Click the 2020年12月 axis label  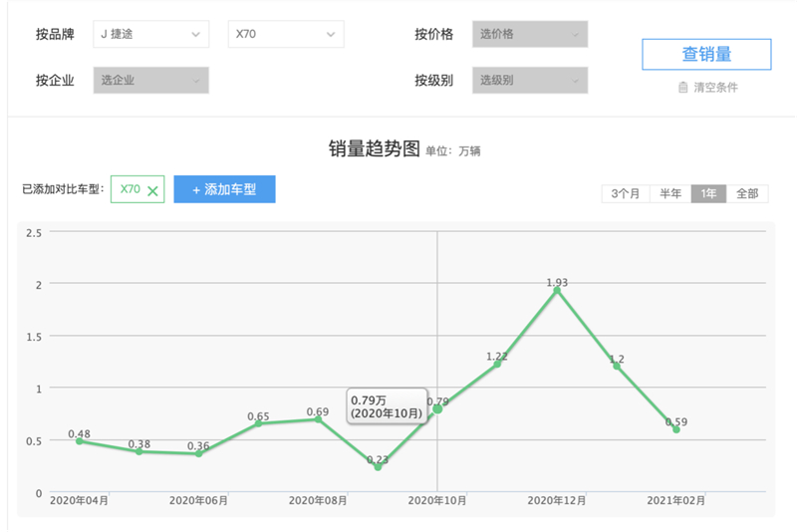[557, 500]
